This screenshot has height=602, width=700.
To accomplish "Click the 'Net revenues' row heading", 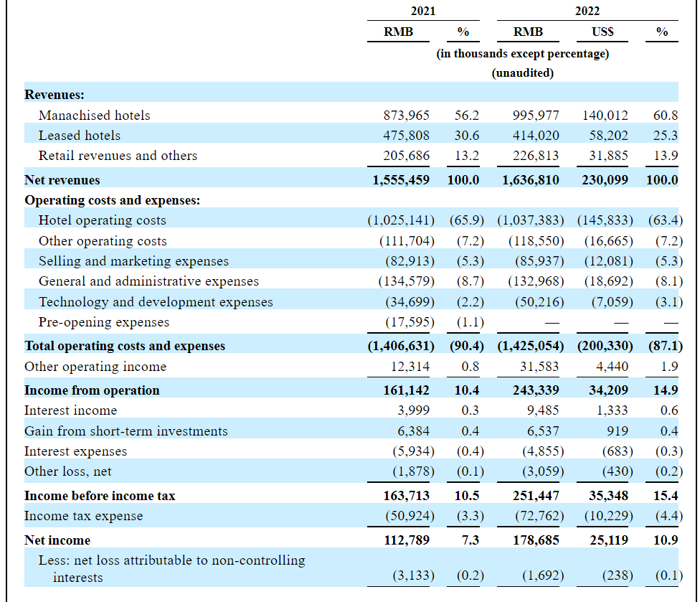I will pos(62,180).
